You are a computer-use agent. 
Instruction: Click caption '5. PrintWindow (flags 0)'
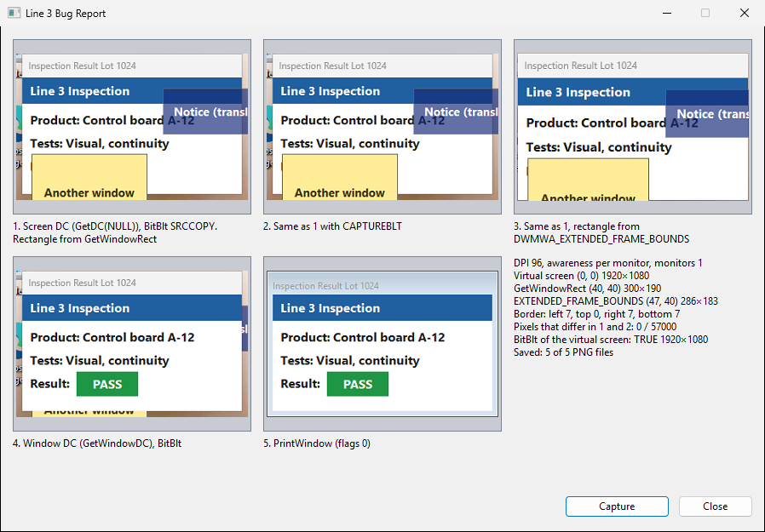[317, 443]
